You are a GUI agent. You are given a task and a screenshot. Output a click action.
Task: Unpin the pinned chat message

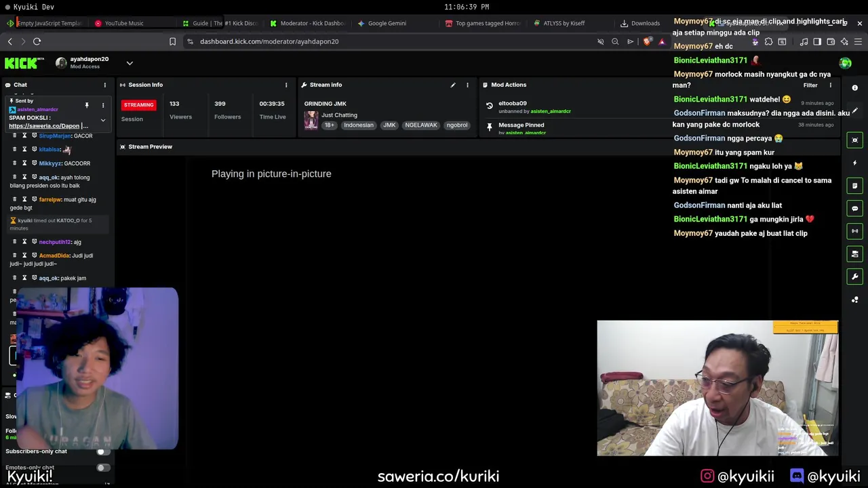[87, 105]
